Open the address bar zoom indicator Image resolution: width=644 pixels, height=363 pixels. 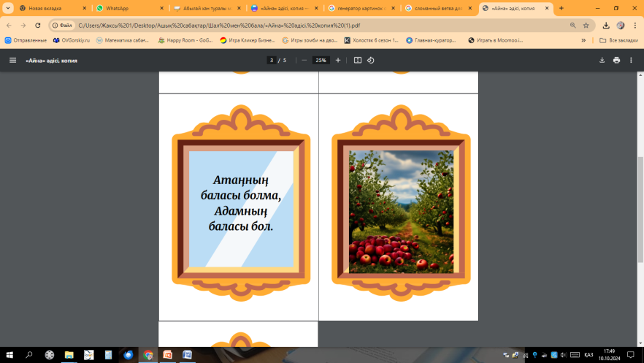[x=573, y=26]
